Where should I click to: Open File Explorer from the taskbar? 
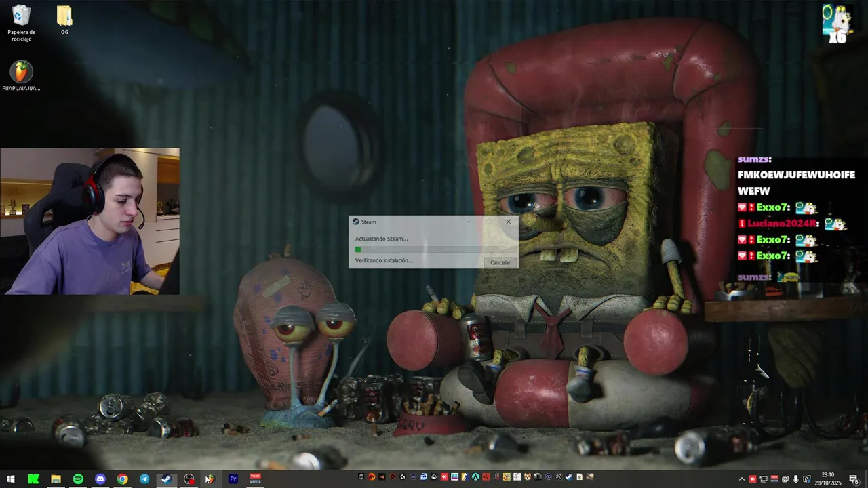click(x=56, y=479)
